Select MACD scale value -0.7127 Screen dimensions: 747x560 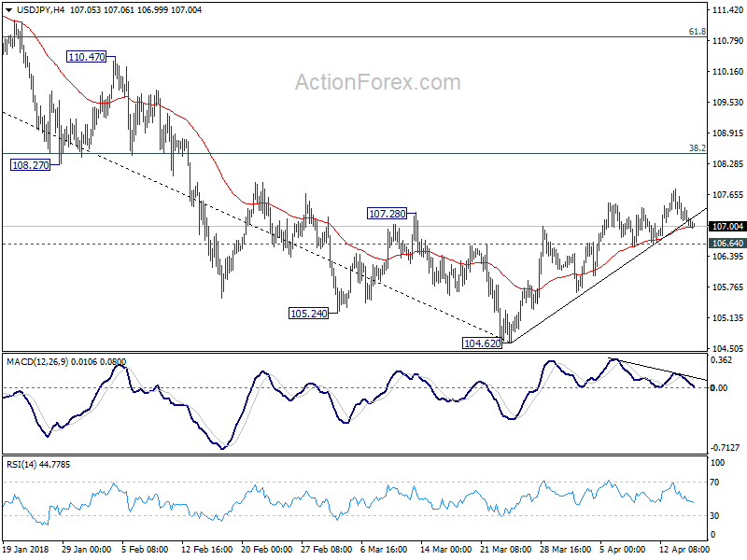pyautogui.click(x=726, y=448)
